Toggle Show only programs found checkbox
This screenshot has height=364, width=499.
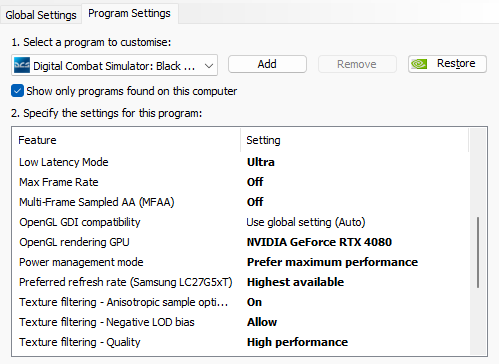17,91
